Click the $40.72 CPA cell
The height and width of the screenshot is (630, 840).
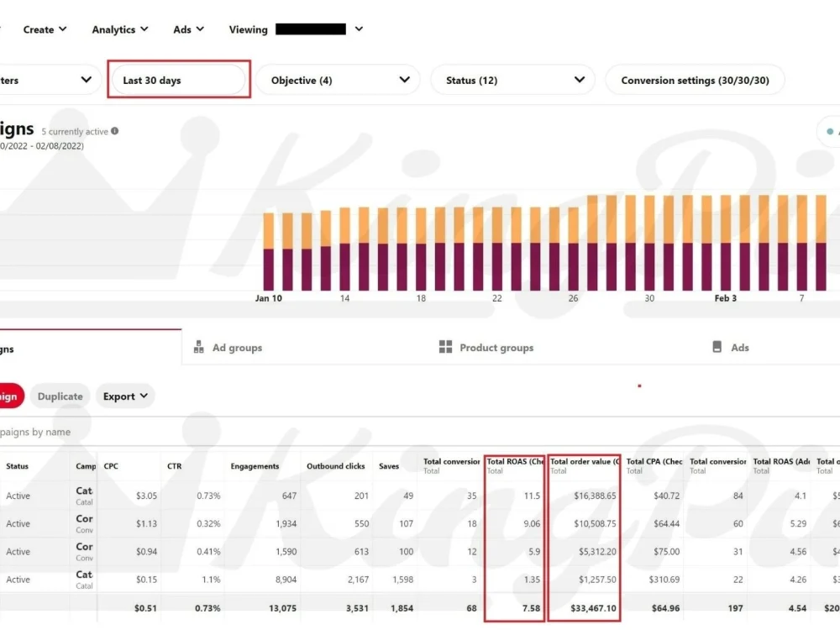[x=666, y=496]
